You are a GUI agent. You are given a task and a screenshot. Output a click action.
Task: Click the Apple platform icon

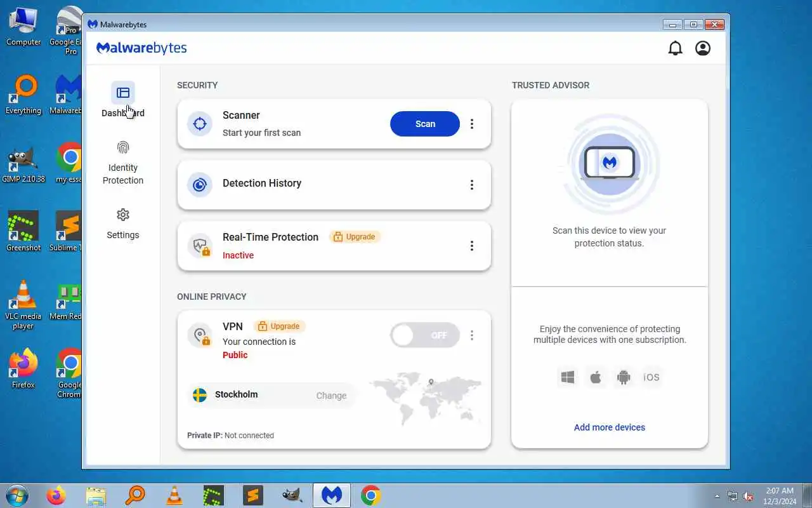[596, 377]
